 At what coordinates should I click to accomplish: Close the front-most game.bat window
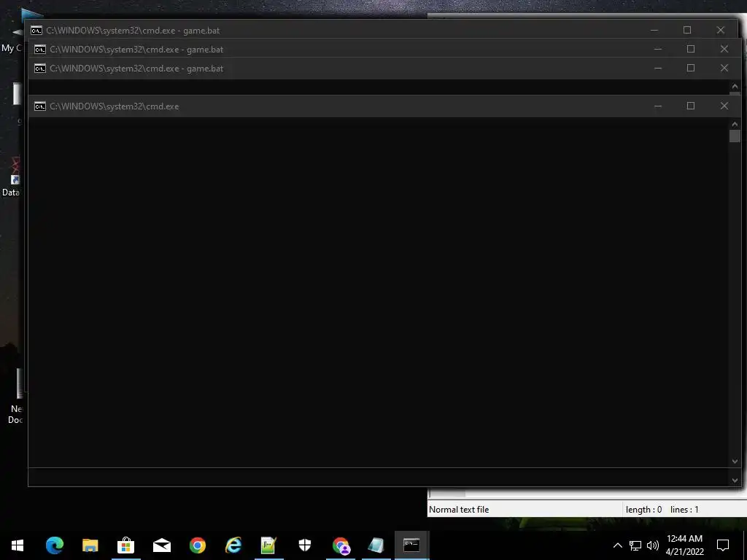(724, 68)
